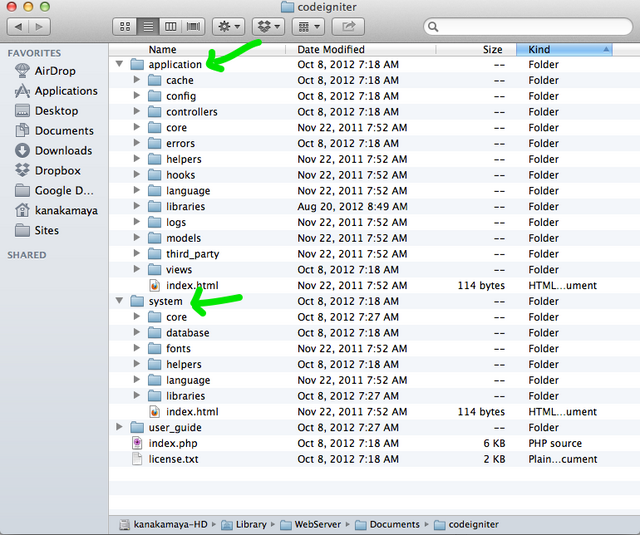Image resolution: width=640 pixels, height=535 pixels.
Task: Go to Library in path bar
Action: click(244, 524)
